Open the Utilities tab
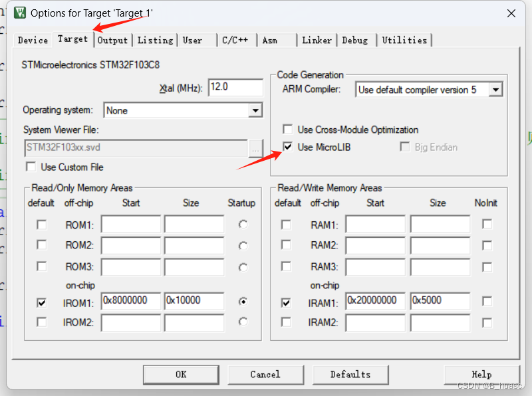Image resolution: width=532 pixels, height=396 pixels. point(404,41)
